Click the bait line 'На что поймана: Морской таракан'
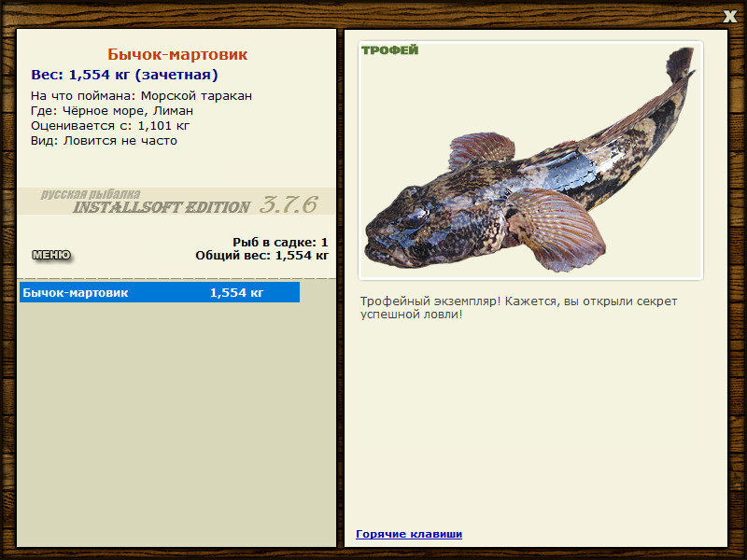The height and width of the screenshot is (560, 747). click(142, 96)
